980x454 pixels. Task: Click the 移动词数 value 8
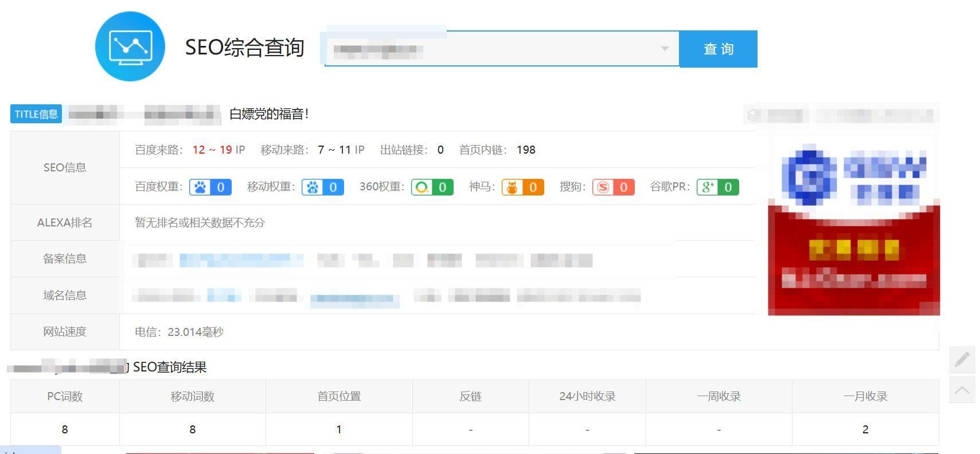pyautogui.click(x=193, y=429)
